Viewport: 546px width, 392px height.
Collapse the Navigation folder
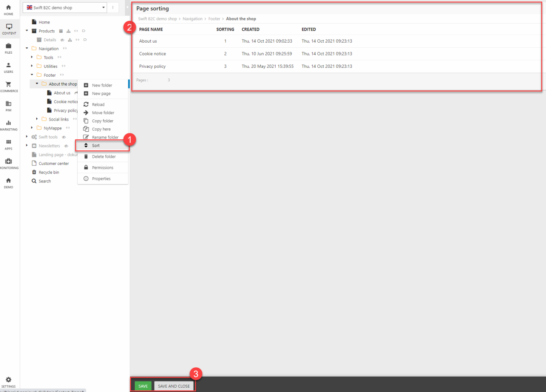pyautogui.click(x=27, y=49)
